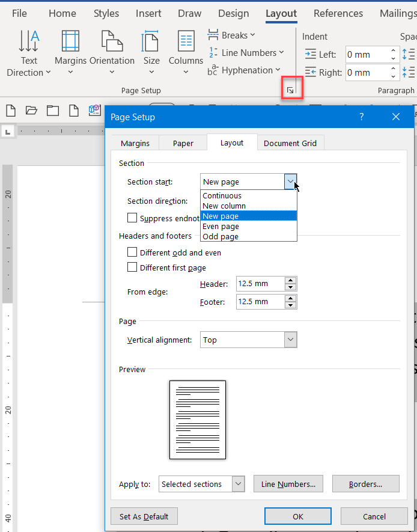The width and height of the screenshot is (417, 532).
Task: Toggle Suppress endnotes checkbox
Action: point(132,218)
